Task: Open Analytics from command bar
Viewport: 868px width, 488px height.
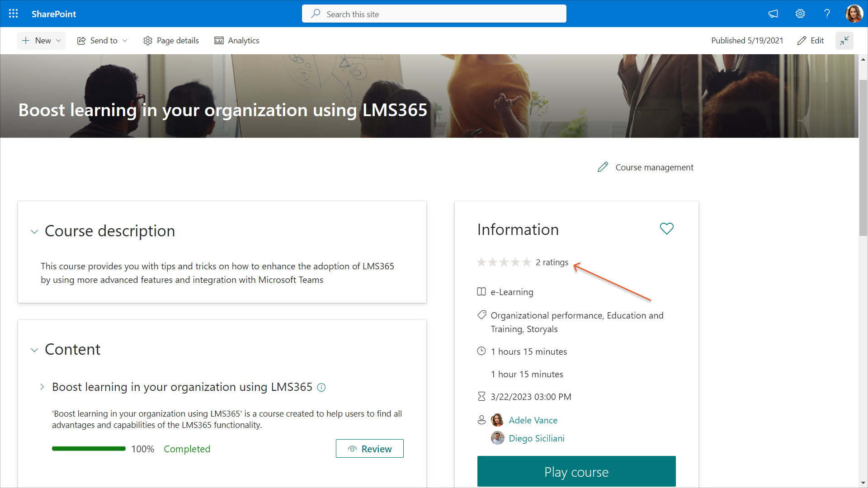Action: [236, 41]
